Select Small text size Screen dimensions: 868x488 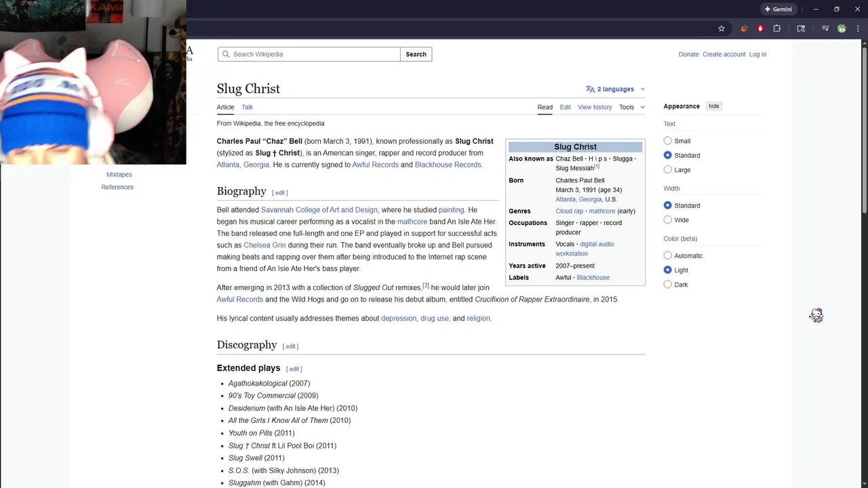667,141
